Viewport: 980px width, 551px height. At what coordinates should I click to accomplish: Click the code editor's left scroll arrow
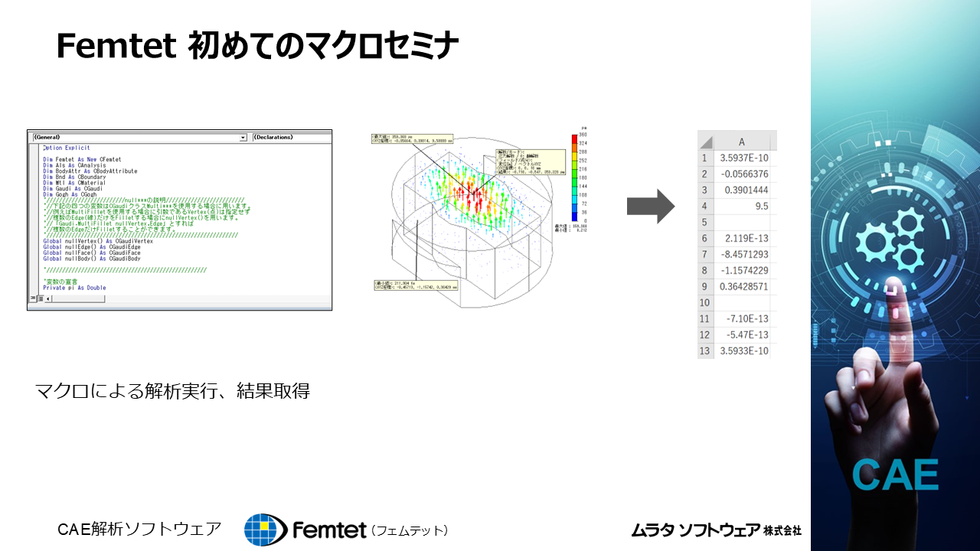[48, 298]
